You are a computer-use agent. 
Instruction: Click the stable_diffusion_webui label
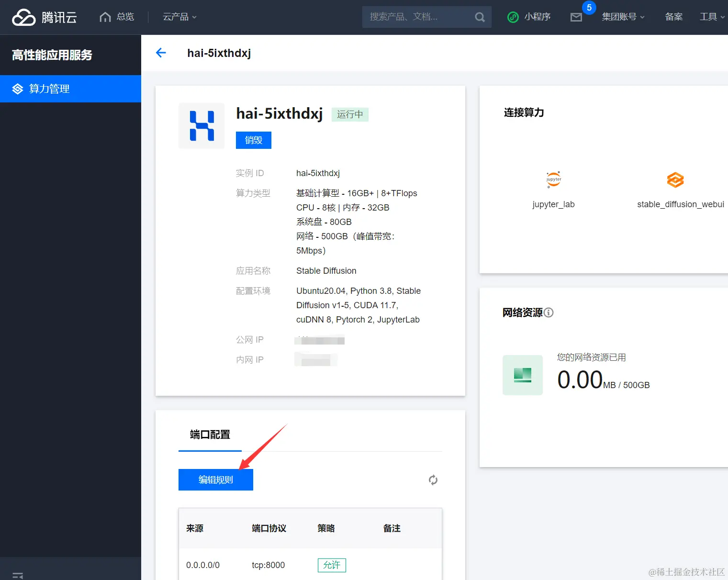tap(681, 204)
